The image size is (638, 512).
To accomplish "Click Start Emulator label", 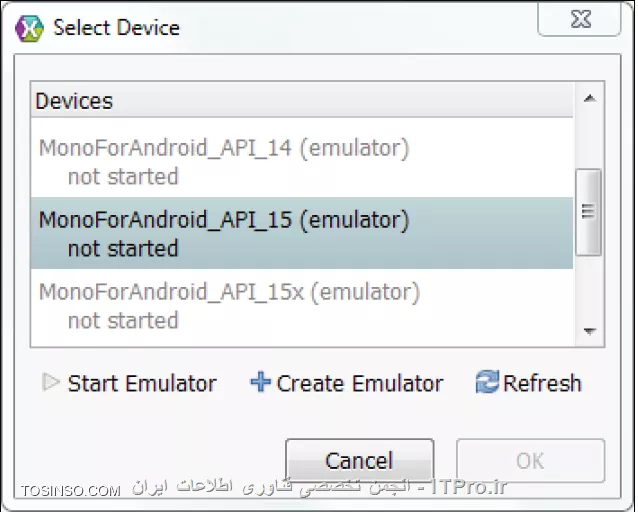I will (142, 383).
